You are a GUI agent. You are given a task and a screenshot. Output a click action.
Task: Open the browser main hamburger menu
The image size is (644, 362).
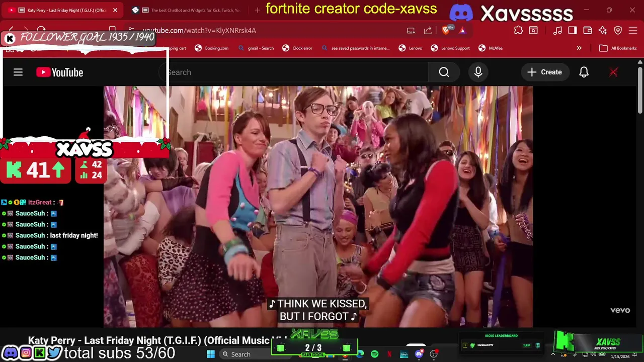click(633, 31)
